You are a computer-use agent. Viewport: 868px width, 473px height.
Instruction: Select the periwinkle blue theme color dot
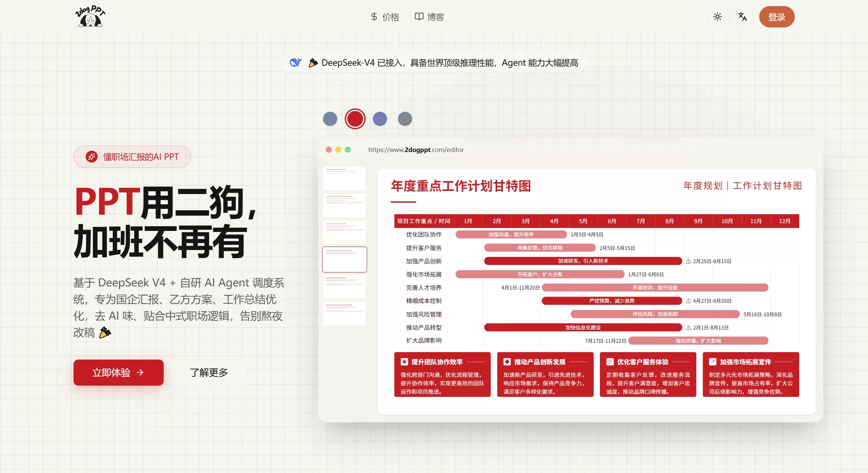click(x=380, y=119)
